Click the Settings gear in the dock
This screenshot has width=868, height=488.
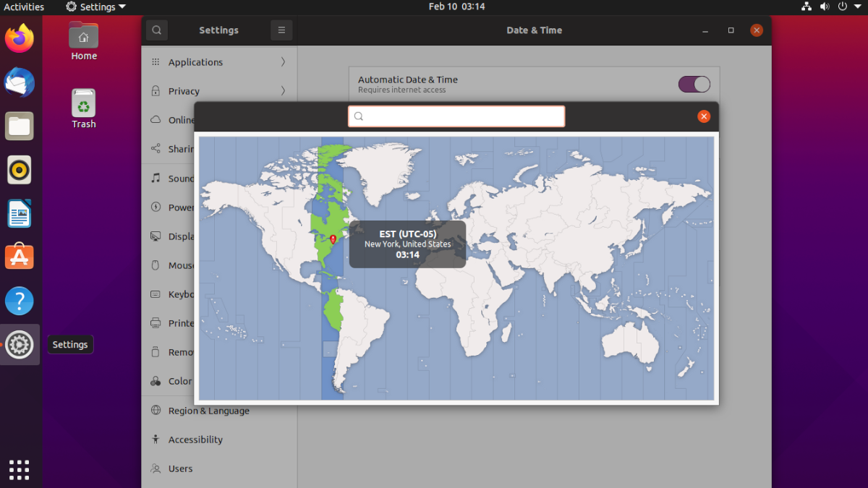(x=20, y=345)
